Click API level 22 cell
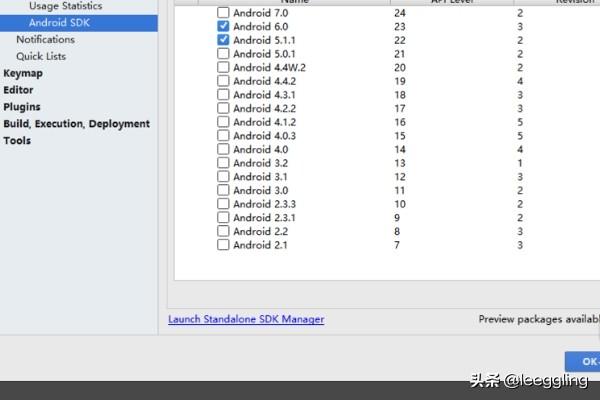600x400 pixels. [x=400, y=40]
